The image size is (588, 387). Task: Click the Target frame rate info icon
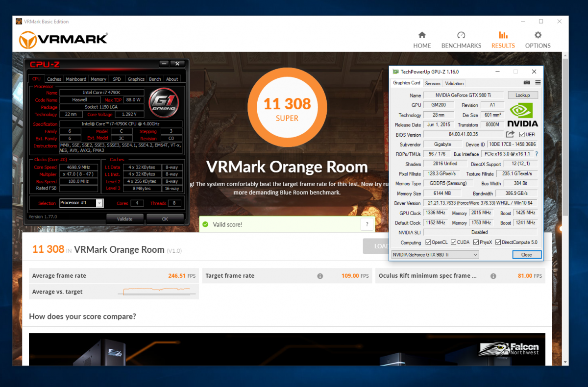click(x=320, y=276)
